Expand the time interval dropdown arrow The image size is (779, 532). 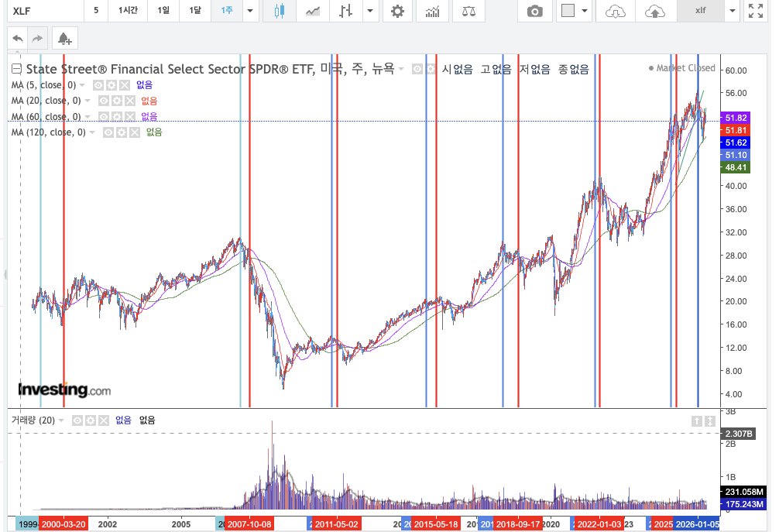250,11
